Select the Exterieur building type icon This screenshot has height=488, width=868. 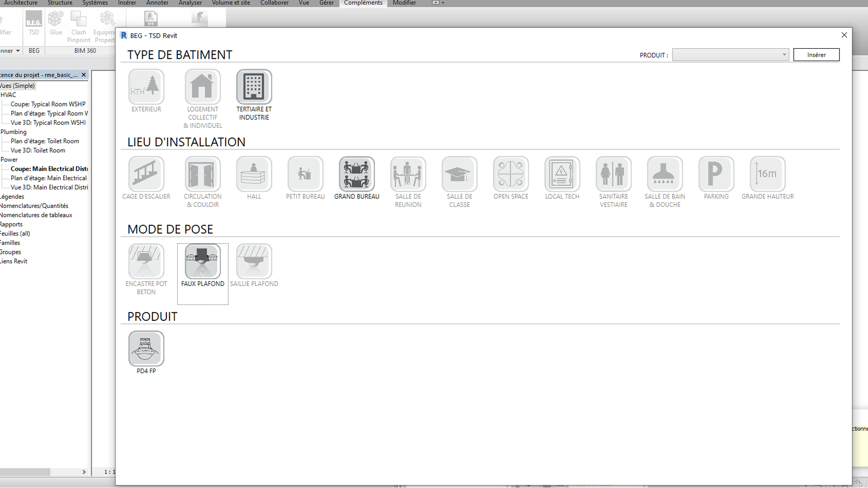(146, 87)
